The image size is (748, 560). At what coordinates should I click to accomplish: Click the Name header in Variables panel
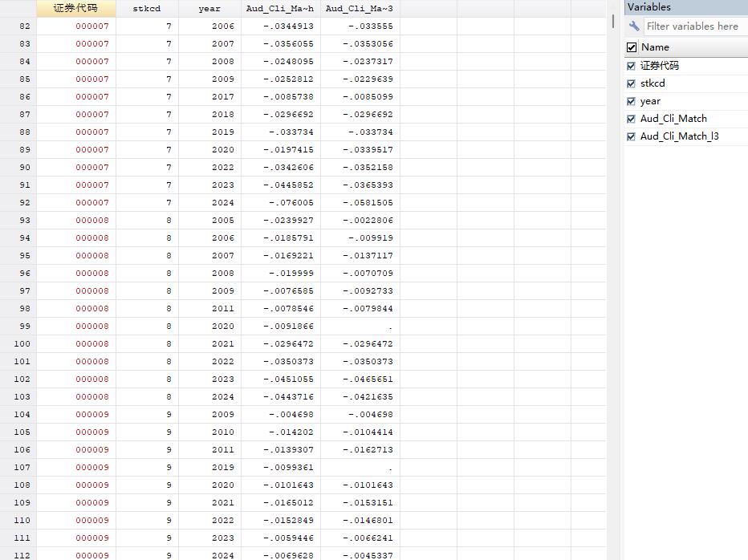coord(655,47)
